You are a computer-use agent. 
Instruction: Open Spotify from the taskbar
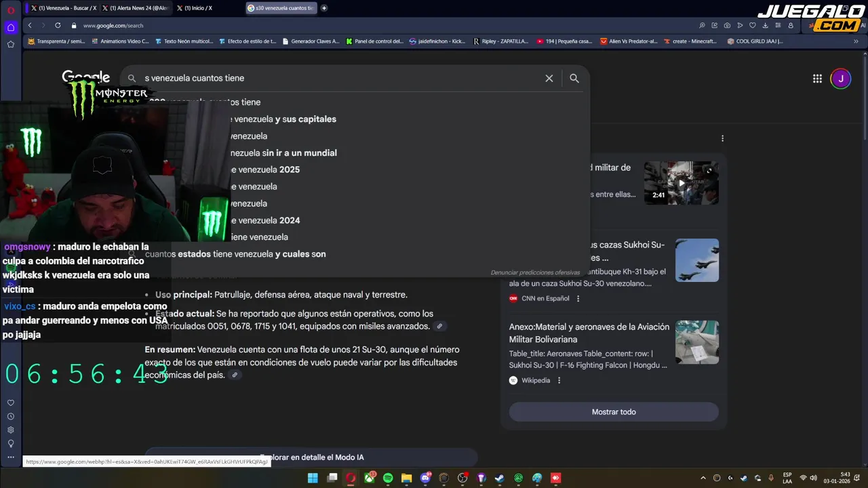coord(388,478)
